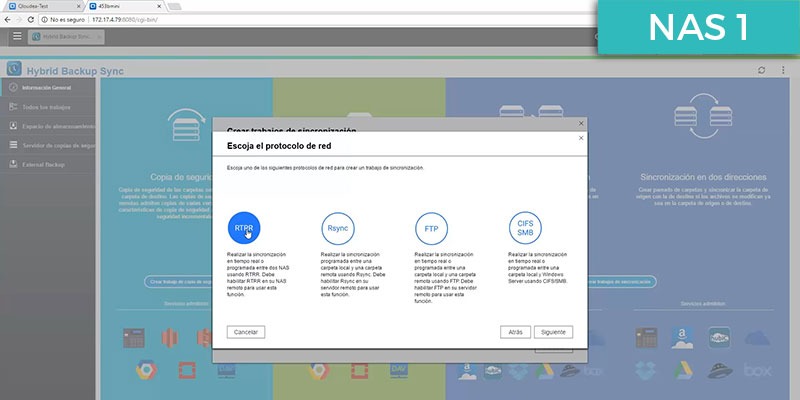The width and height of the screenshot is (800, 400).
Task: Open Todos los trabajos in sidebar
Action: point(47,107)
